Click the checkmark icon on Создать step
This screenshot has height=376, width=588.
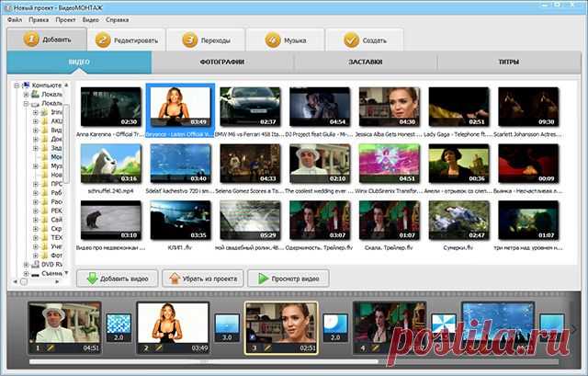[x=351, y=40]
